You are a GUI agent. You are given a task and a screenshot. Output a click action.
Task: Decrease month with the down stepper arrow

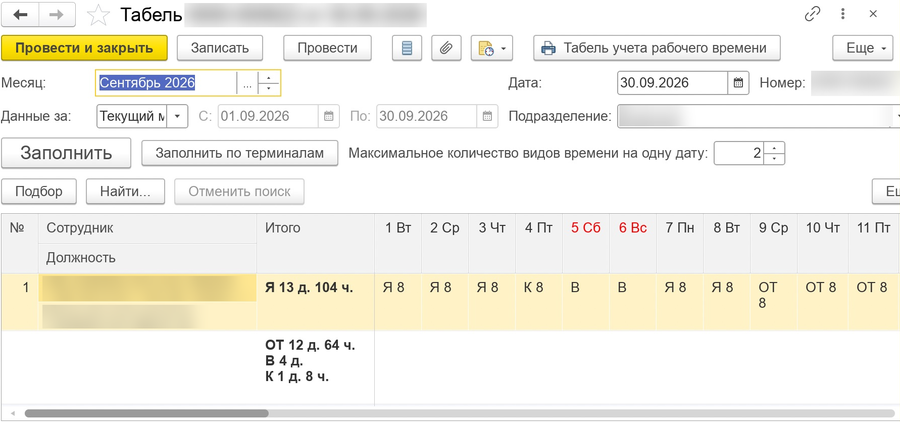coord(269,88)
